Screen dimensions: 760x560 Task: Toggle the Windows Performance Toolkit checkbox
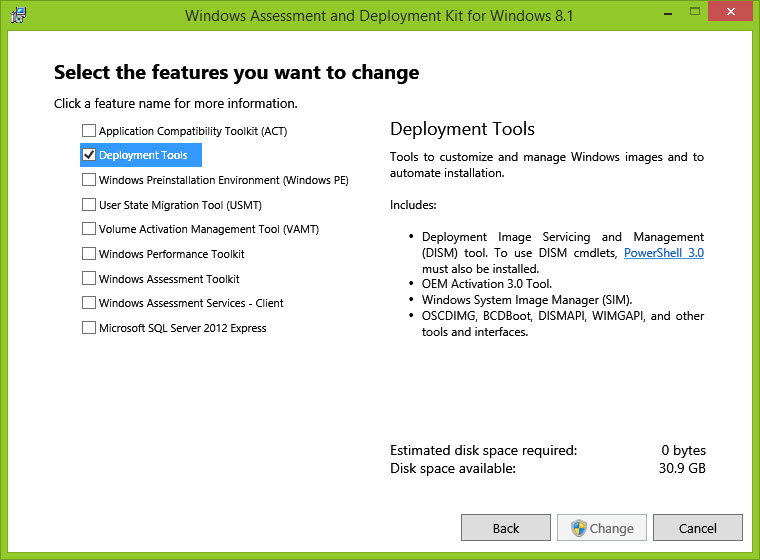(x=89, y=254)
